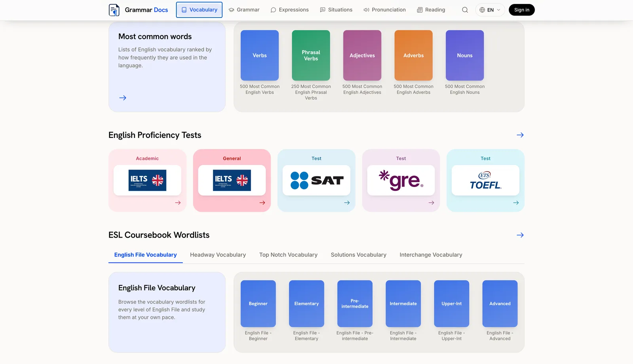
Task: Open the Vocabulary nav menu
Action: 199,10
